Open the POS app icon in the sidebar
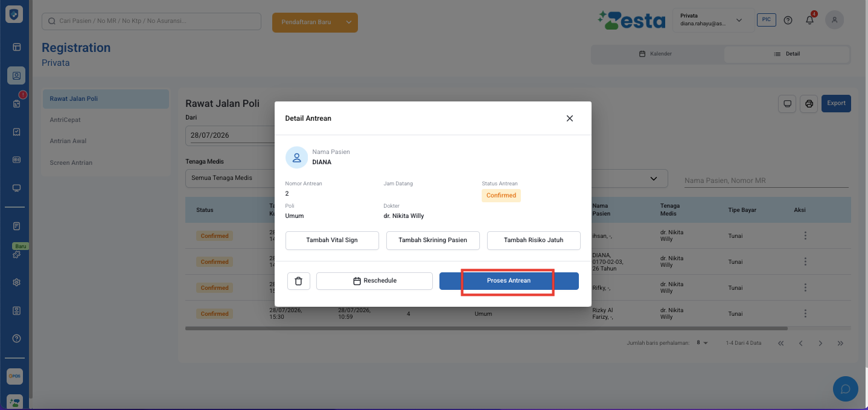The height and width of the screenshot is (410, 868). 14,376
